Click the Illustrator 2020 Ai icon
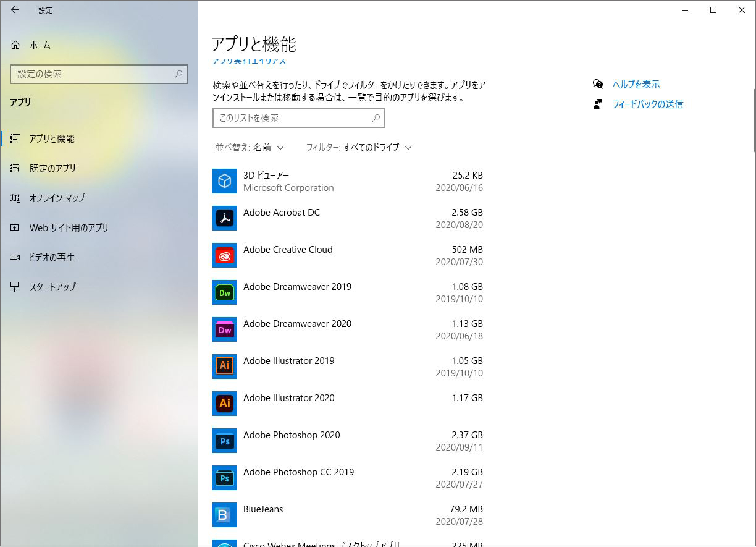The width and height of the screenshot is (756, 547). click(x=225, y=404)
